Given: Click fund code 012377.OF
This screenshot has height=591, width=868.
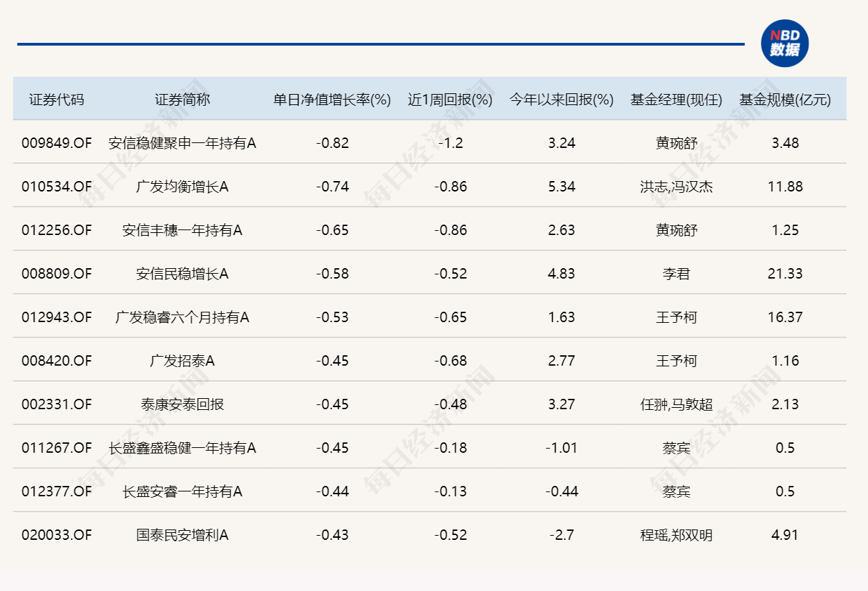Looking at the screenshot, I should (x=57, y=491).
